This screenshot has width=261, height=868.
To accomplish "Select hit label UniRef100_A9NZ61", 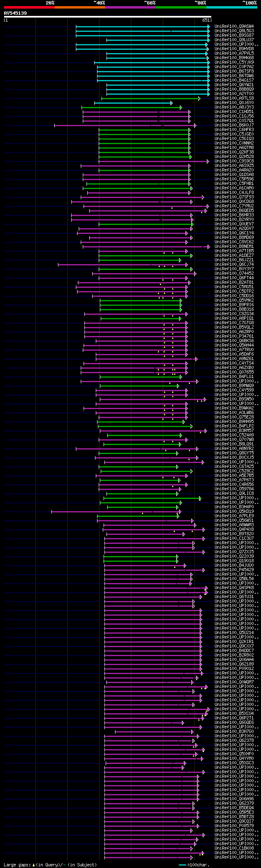I will tap(234, 358).
